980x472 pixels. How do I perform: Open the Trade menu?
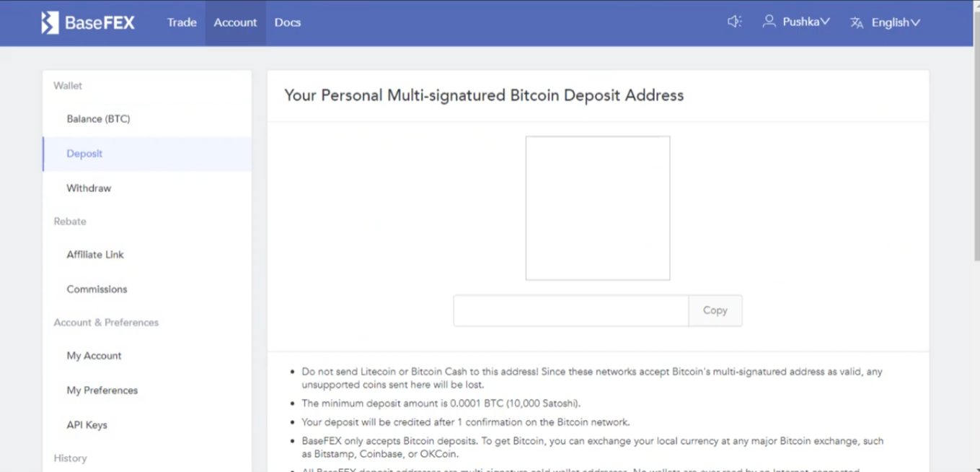click(x=182, y=22)
